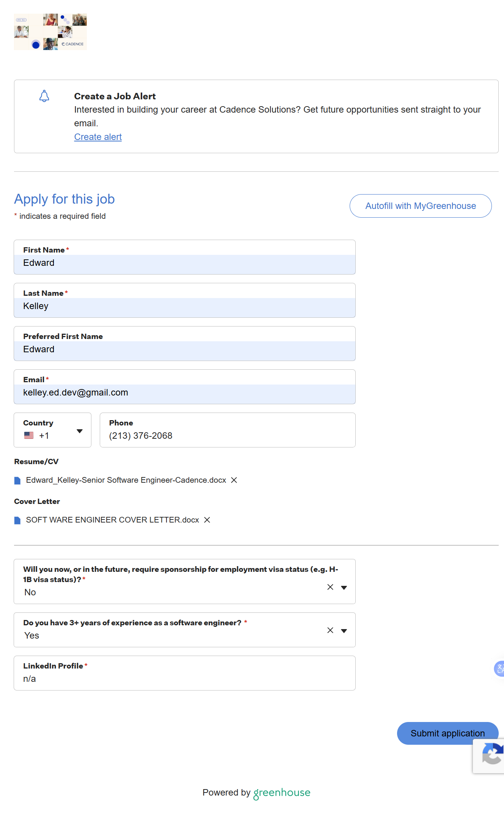Click the job alert bell icon

pos(44,96)
